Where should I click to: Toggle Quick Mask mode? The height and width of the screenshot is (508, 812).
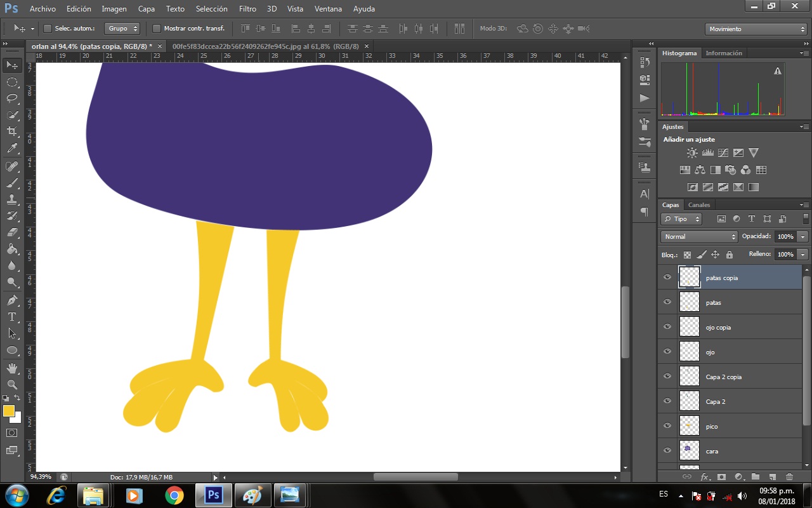(12, 432)
